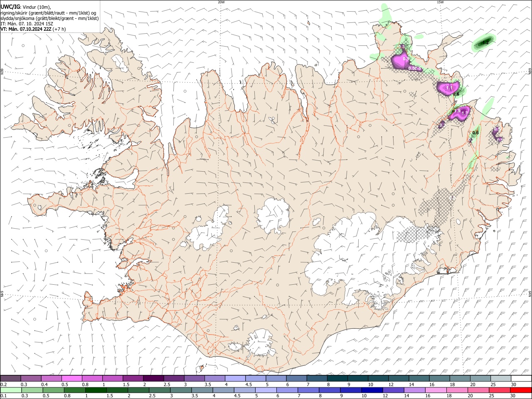Select the violet 12 swatch, lower legend row
The image size is (532, 399).
[x=393, y=390]
